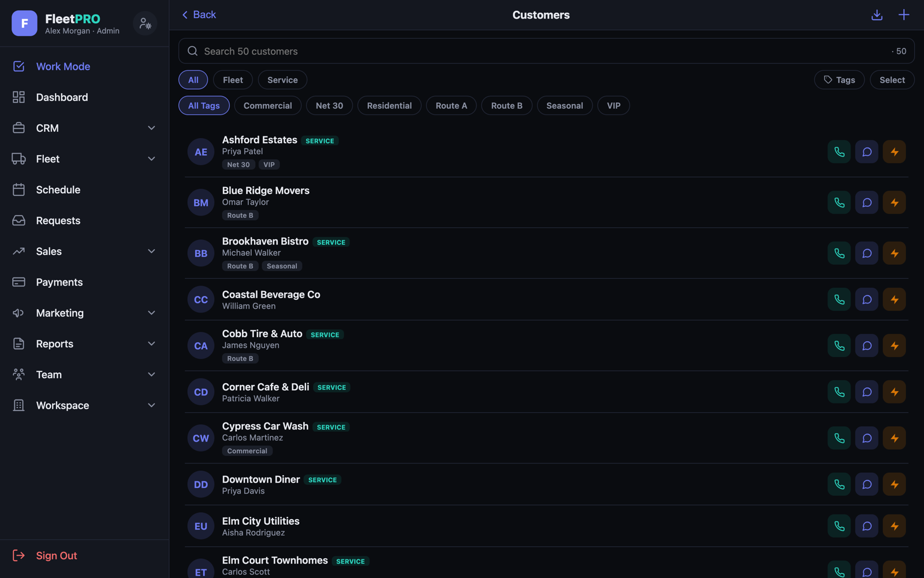Viewport: 924px width, 578px height.
Task: Message Elm City Utilities
Action: coord(867,526)
